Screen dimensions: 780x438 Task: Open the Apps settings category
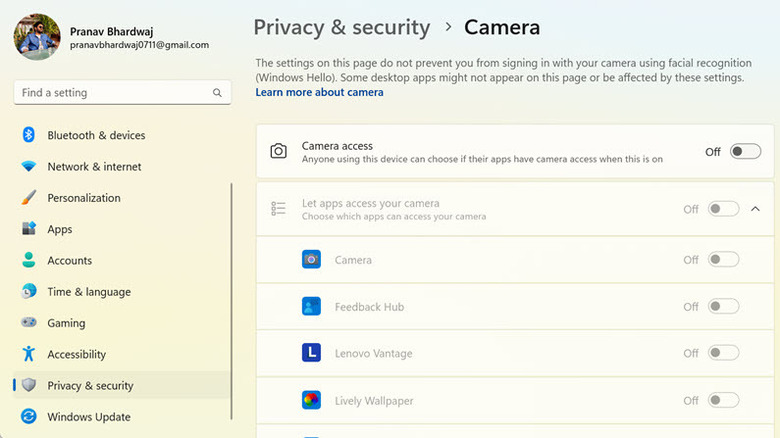[x=60, y=229]
